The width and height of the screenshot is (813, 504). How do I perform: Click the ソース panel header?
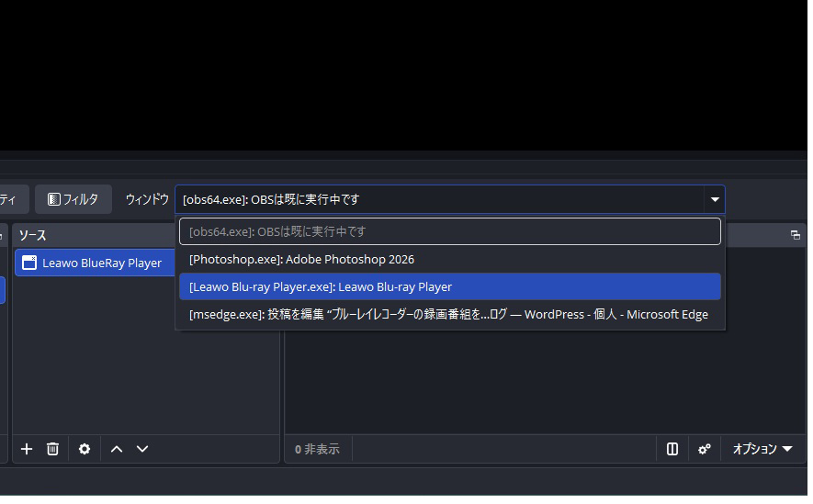[x=94, y=235]
